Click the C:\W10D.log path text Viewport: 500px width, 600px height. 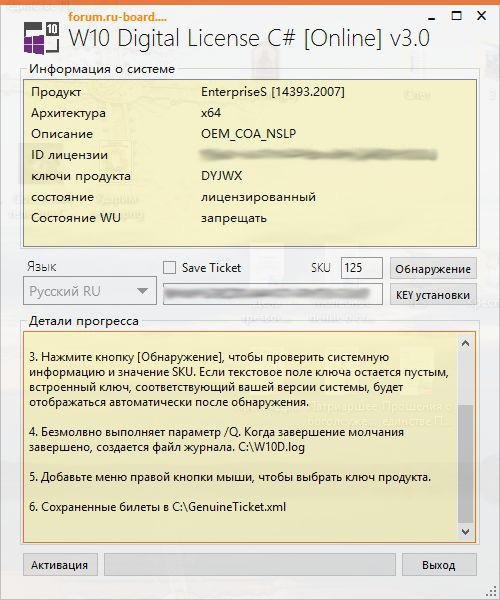pos(271,447)
